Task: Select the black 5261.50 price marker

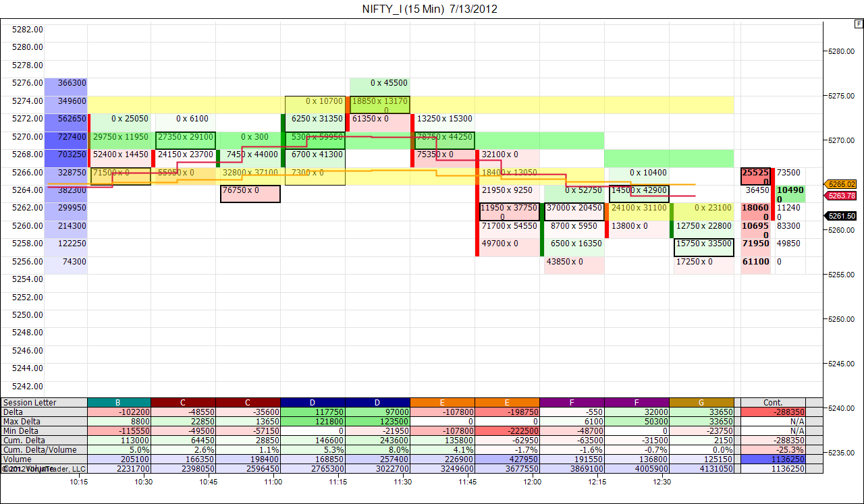Action: (x=840, y=216)
